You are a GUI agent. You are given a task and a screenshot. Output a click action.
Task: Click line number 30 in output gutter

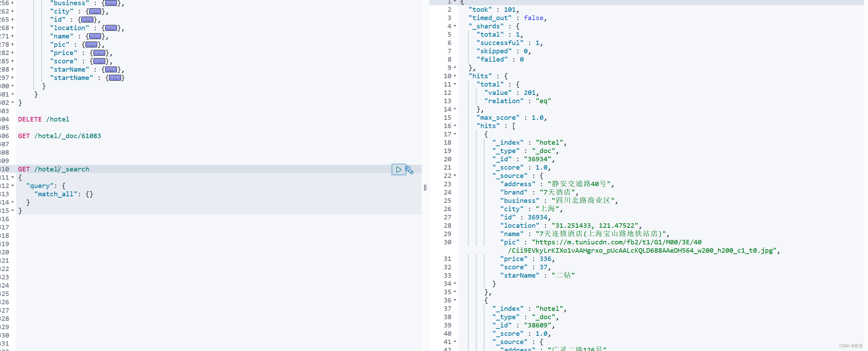[x=447, y=242]
